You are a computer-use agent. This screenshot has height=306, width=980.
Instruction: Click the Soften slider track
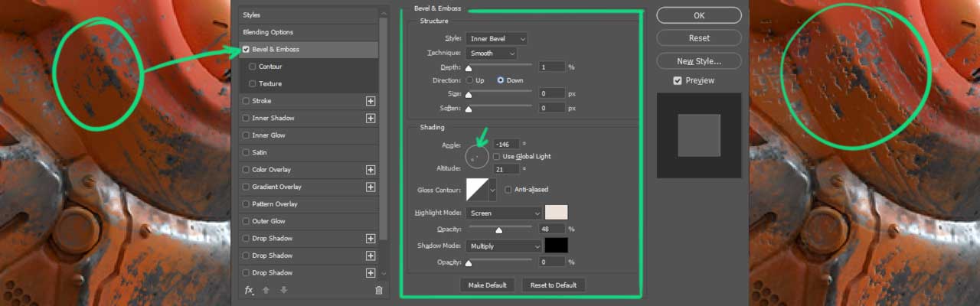(x=499, y=105)
